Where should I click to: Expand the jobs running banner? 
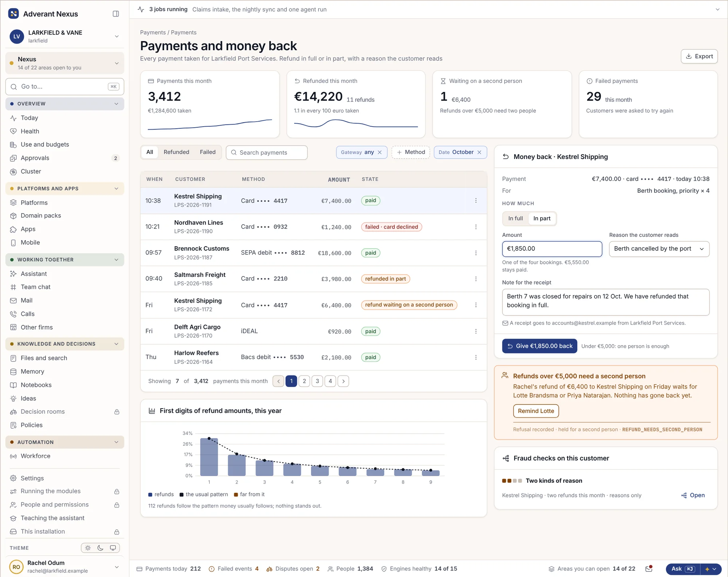point(717,9)
